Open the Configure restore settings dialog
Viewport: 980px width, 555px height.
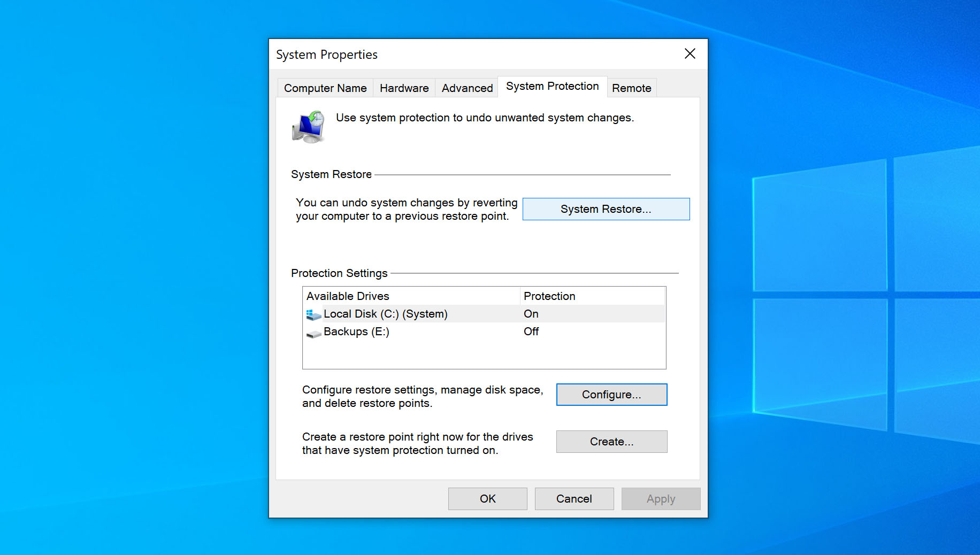pyautogui.click(x=612, y=395)
